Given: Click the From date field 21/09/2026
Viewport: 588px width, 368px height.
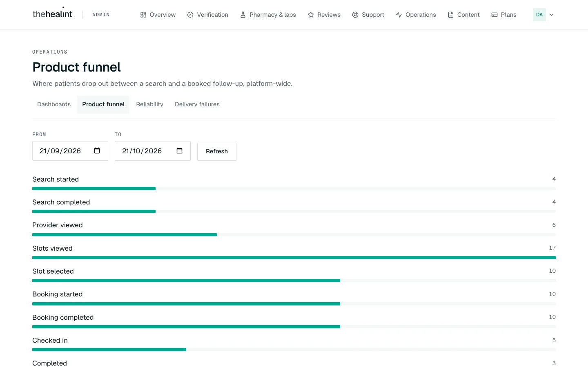Looking at the screenshot, I should tap(70, 151).
